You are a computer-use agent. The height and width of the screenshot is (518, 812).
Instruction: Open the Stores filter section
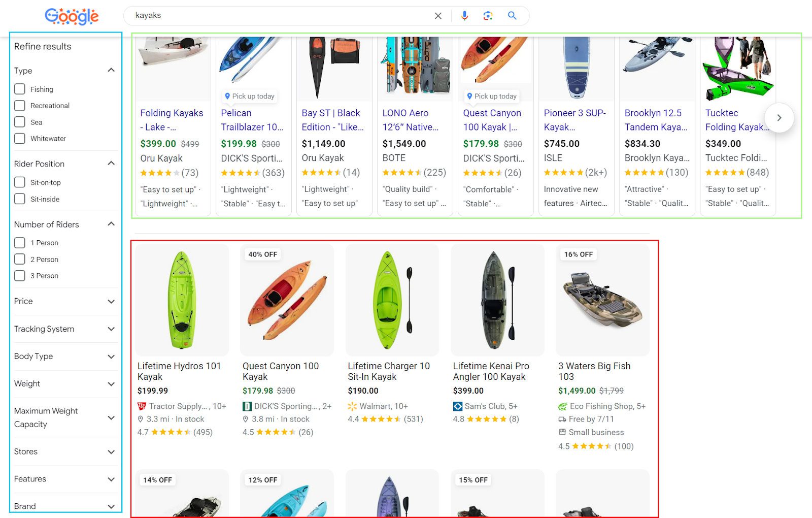111,451
